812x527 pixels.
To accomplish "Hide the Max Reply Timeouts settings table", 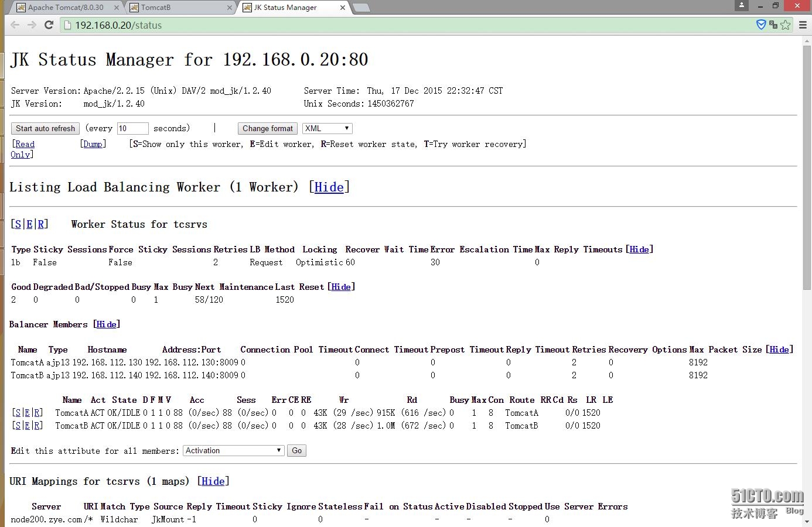I will coord(639,249).
